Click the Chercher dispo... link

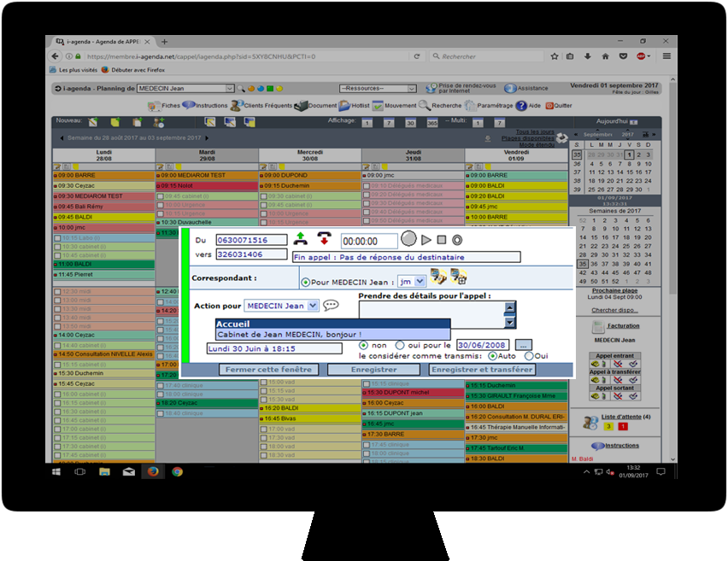point(614,310)
